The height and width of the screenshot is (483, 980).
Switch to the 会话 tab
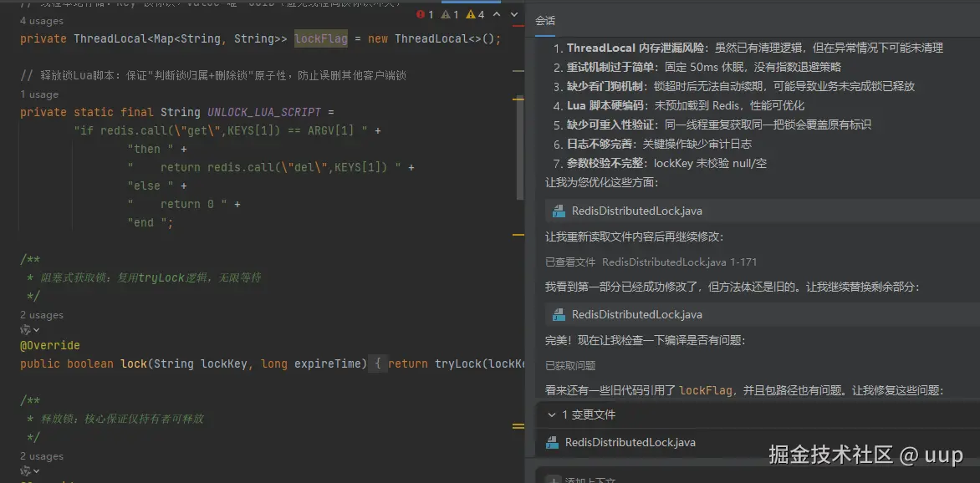[x=548, y=19]
